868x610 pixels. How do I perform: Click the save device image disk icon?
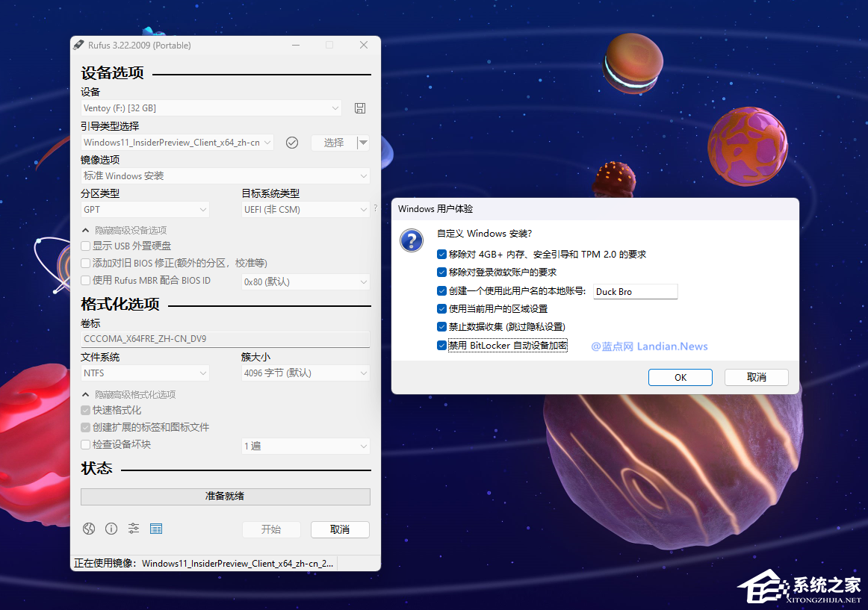pyautogui.click(x=360, y=108)
